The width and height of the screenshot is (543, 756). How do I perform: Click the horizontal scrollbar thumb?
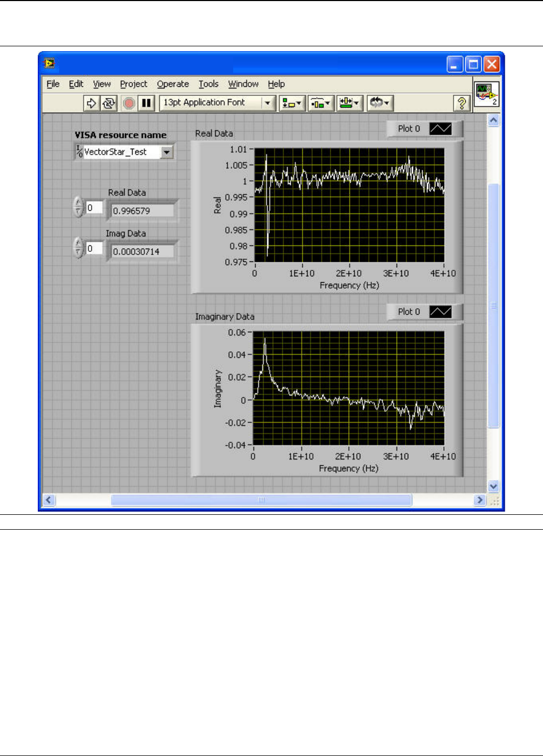coord(261,500)
